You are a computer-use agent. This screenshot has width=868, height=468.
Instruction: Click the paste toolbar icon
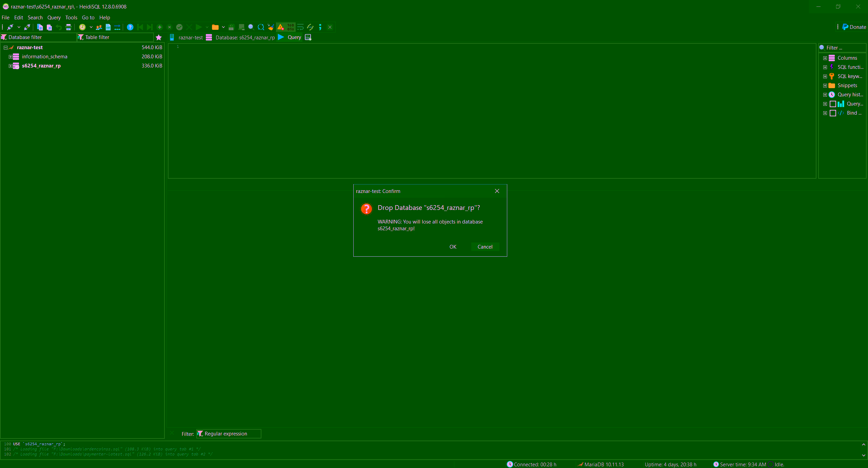(49, 27)
